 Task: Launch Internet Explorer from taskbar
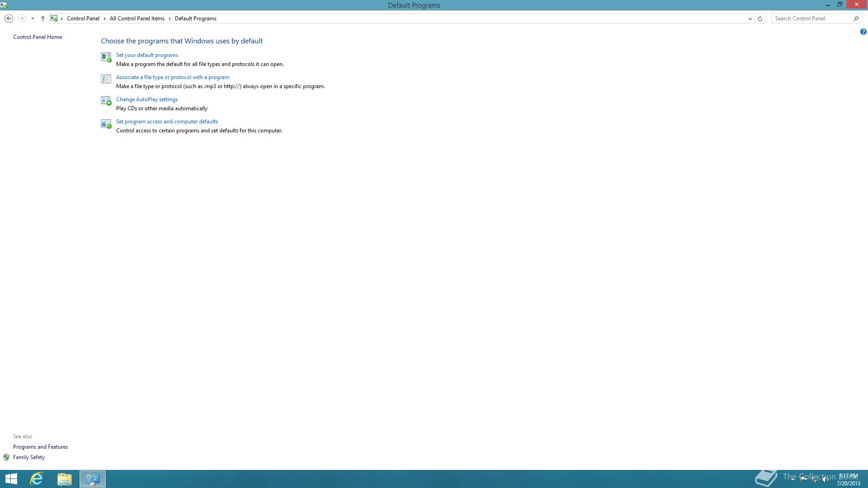click(x=36, y=479)
